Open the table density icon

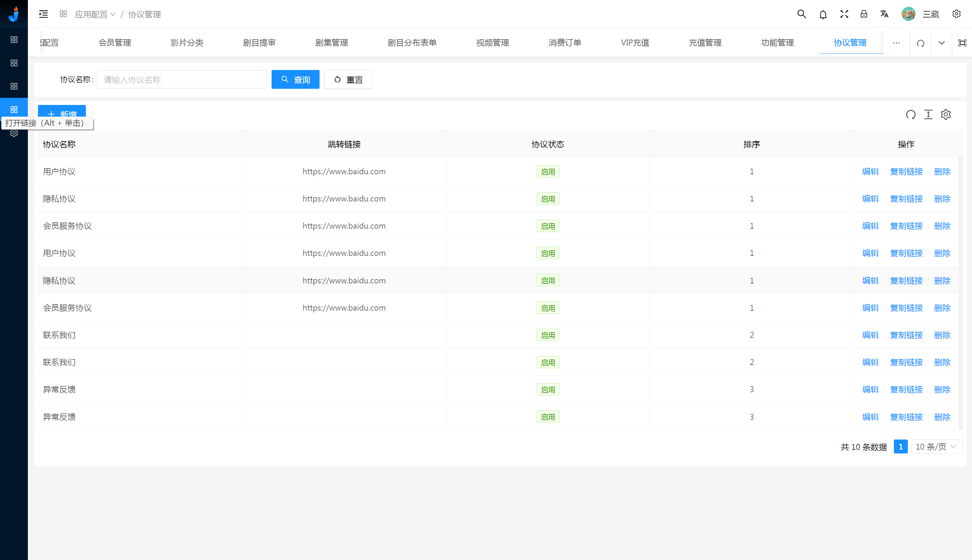928,115
